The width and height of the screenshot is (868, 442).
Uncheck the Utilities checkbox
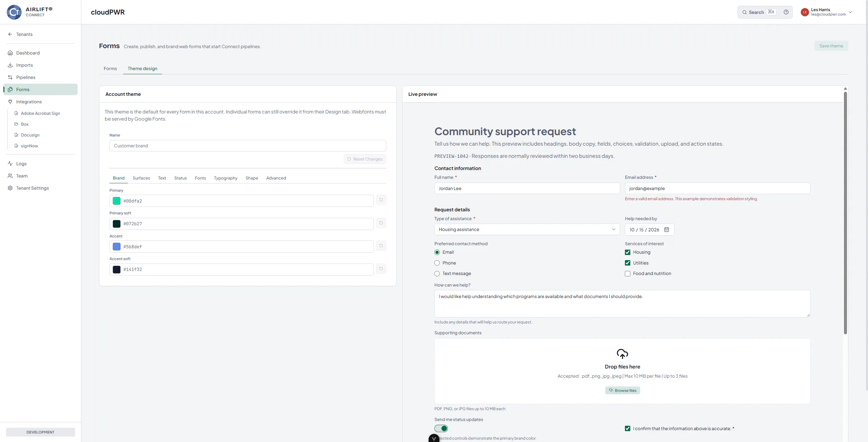pos(628,263)
